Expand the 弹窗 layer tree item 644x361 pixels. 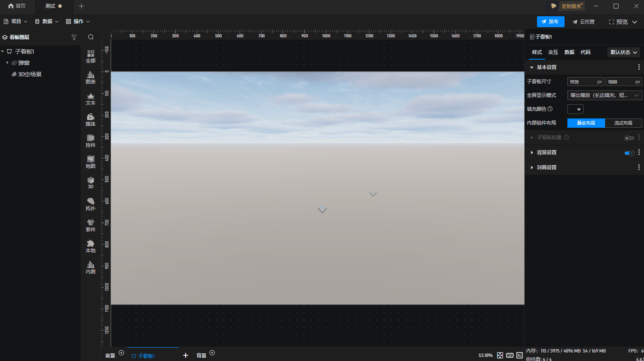(7, 63)
